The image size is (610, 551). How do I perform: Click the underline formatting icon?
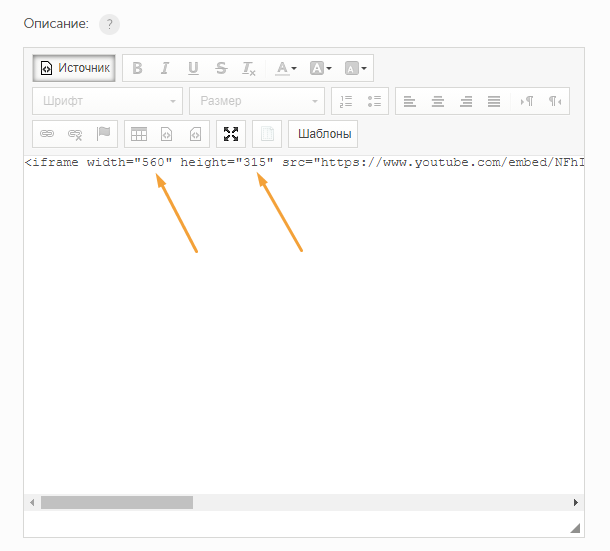193,68
